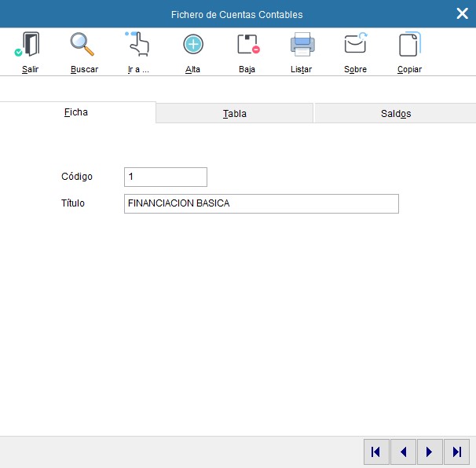476x468 pixels.
Task: Show the Saldos tab
Action: 395,114
